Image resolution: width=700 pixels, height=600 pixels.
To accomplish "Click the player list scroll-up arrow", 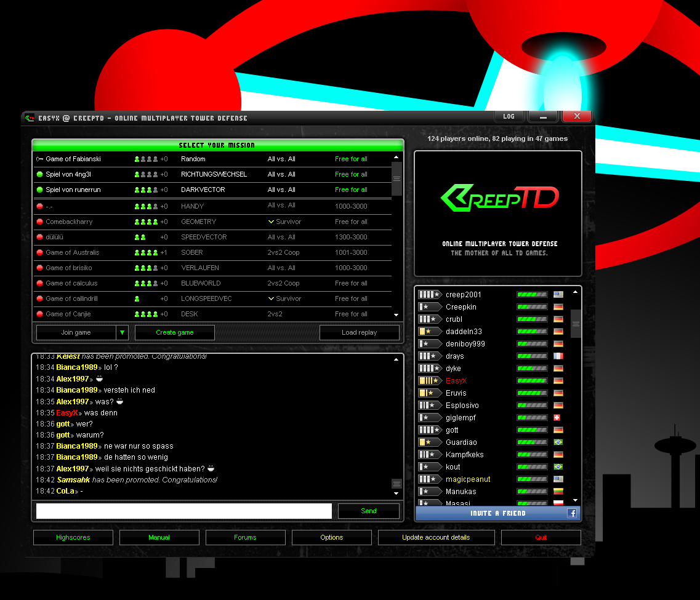I will (x=576, y=292).
